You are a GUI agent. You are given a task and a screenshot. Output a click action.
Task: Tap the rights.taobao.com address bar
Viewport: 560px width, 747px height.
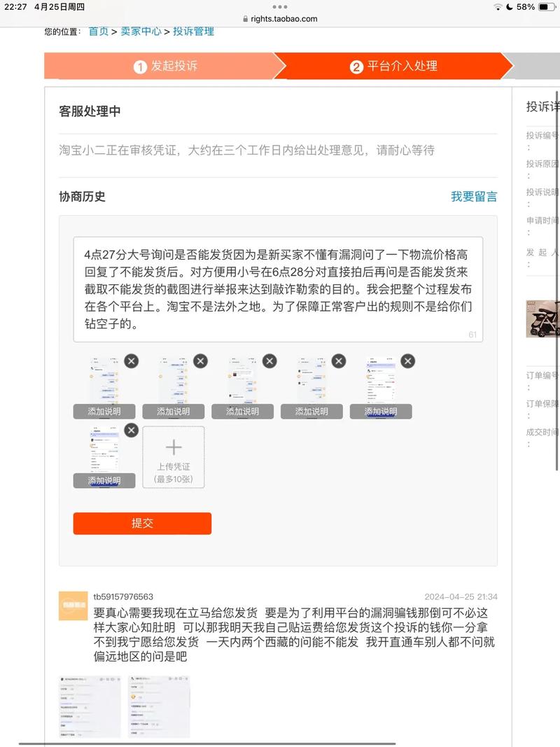[x=280, y=19]
